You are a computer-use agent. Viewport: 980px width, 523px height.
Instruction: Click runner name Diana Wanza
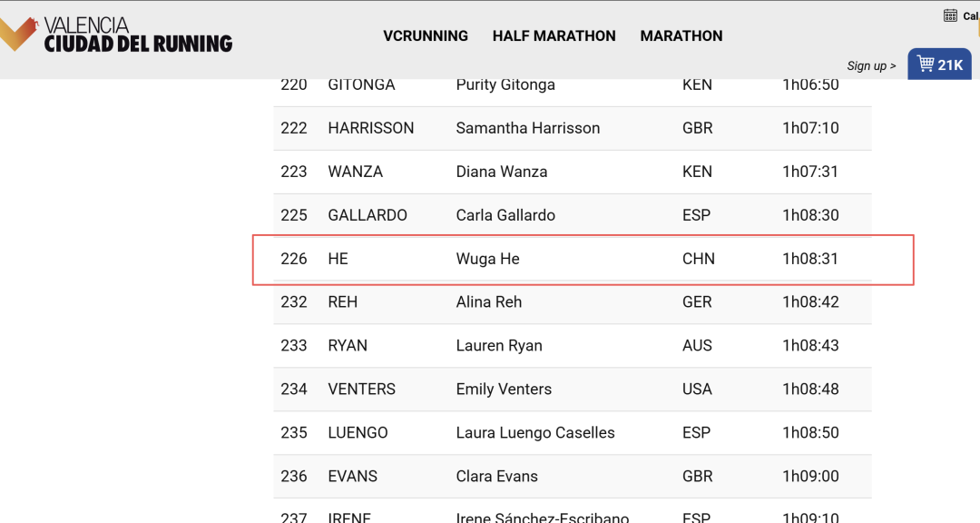point(501,172)
